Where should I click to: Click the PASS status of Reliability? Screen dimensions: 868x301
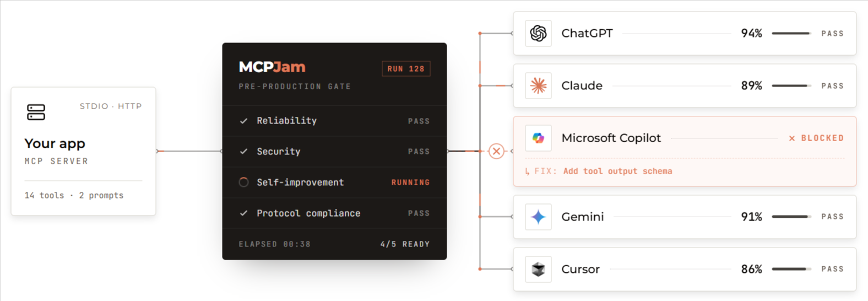tap(419, 121)
